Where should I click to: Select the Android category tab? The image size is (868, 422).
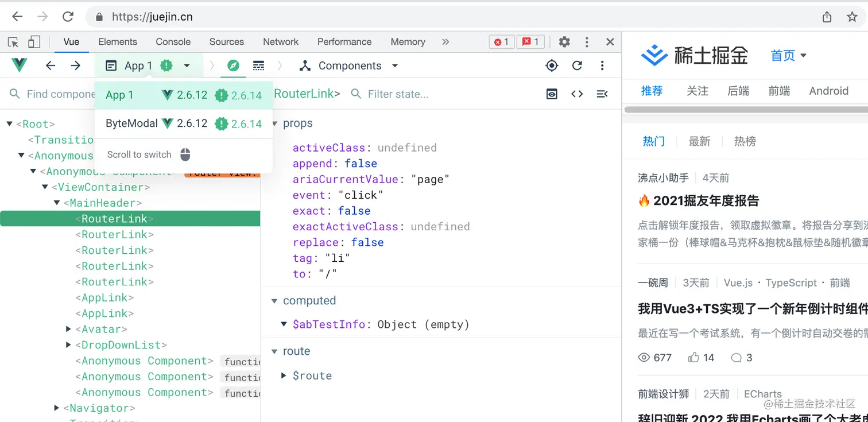(828, 91)
